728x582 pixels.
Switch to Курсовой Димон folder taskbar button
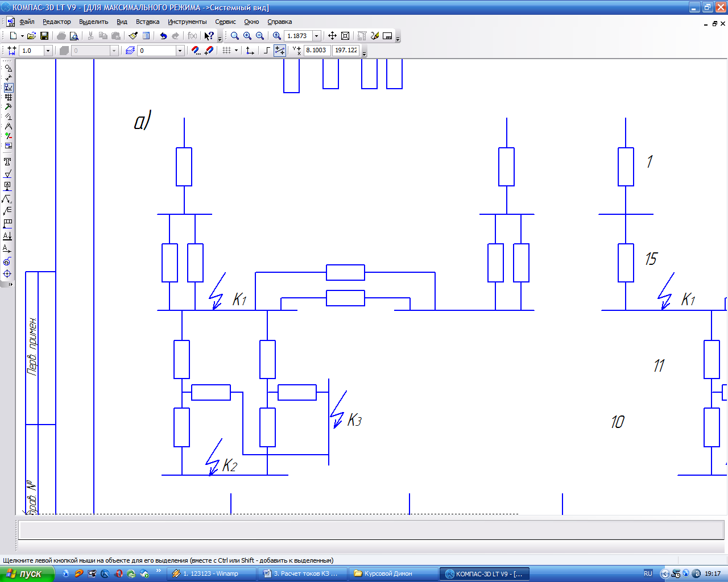point(392,573)
